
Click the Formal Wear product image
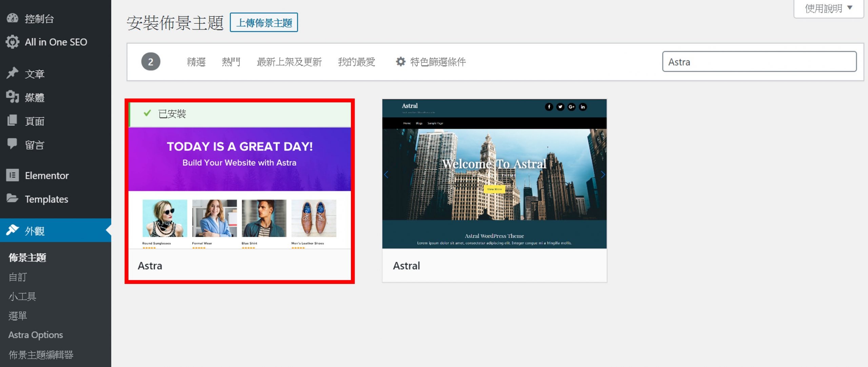click(214, 218)
